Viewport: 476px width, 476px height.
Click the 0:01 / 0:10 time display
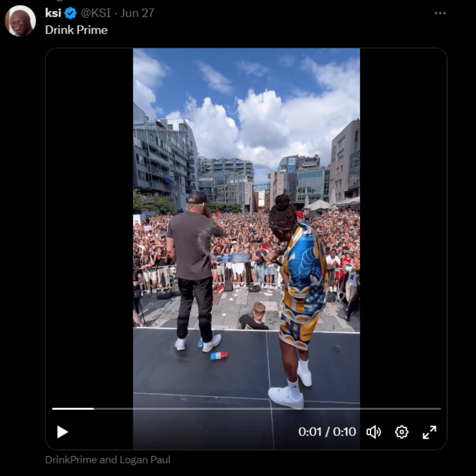pyautogui.click(x=327, y=431)
